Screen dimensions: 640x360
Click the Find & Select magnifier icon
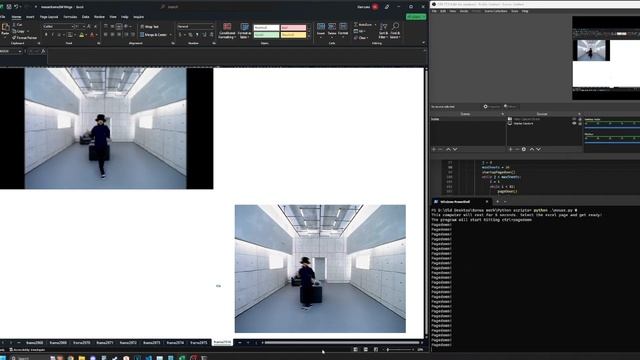395,27
